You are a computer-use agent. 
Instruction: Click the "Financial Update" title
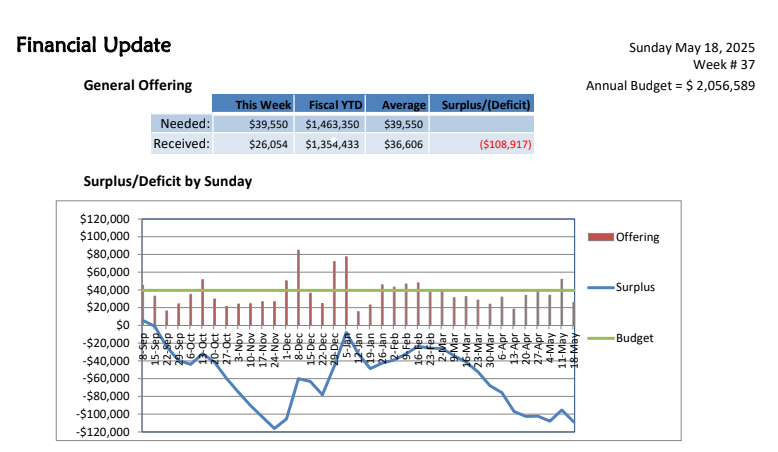coord(93,45)
